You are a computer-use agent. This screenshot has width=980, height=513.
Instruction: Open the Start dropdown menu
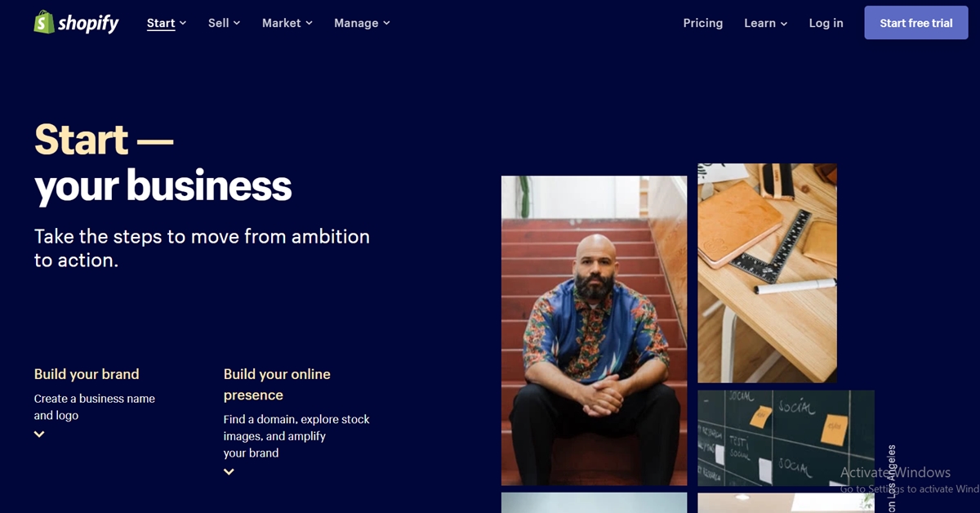coord(167,23)
